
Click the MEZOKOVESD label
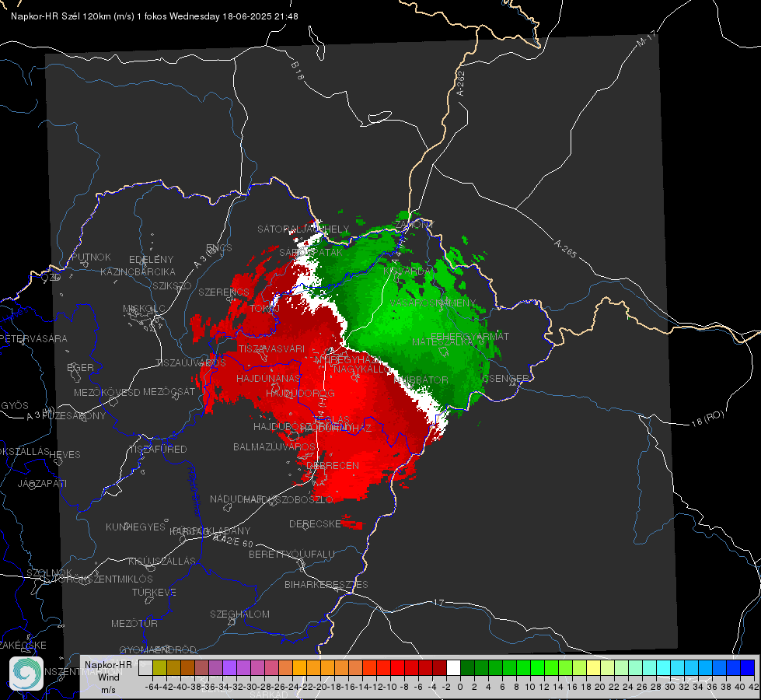pyautogui.click(x=106, y=392)
